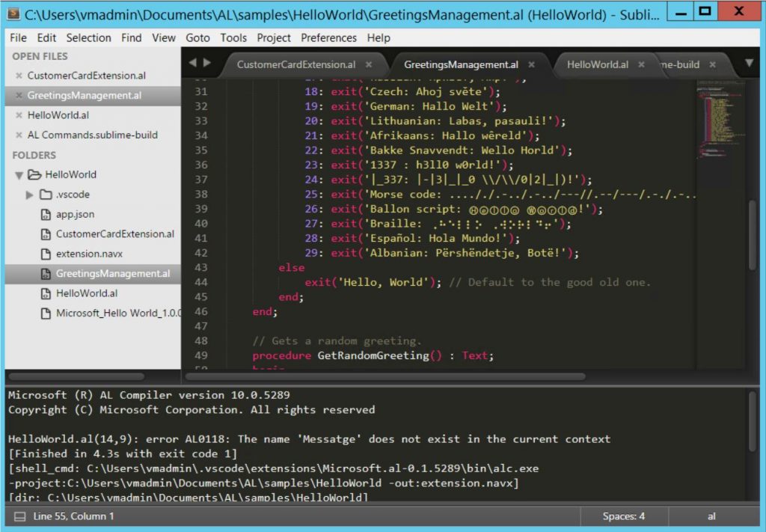
Task: Close AL Commands.sublime-build using its x
Action: coord(19,135)
